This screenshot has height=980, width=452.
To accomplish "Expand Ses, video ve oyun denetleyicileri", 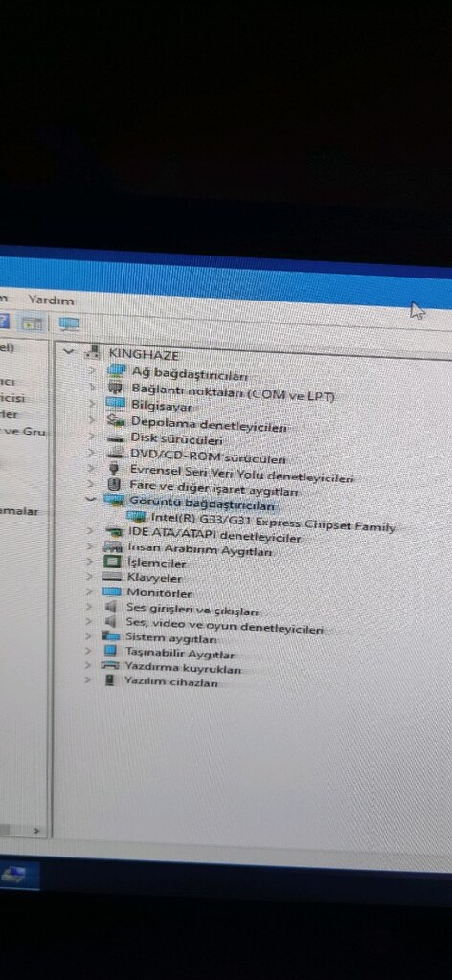I will [x=89, y=621].
